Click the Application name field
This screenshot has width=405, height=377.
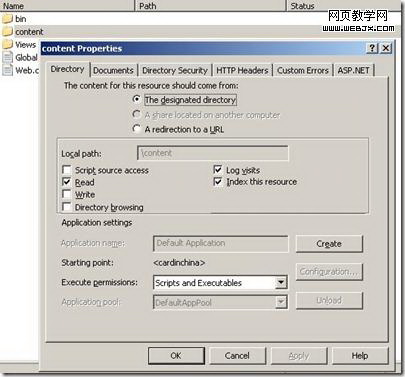(x=221, y=243)
